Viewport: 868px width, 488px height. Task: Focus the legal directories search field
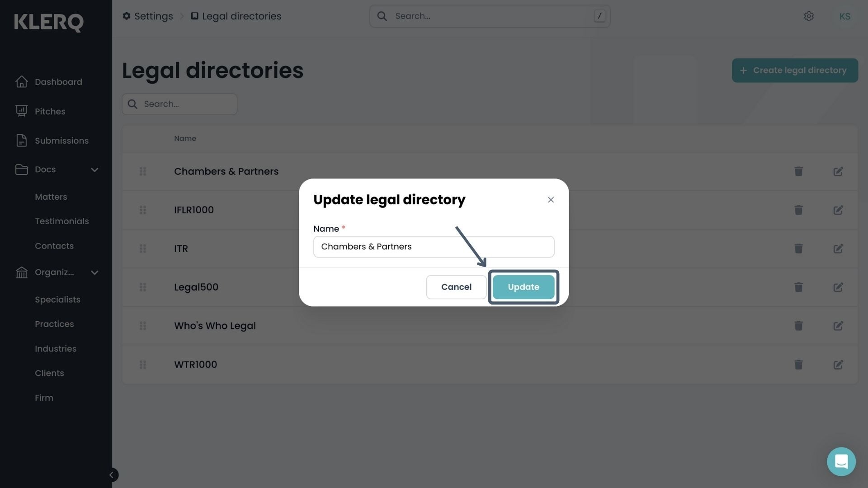pyautogui.click(x=179, y=104)
